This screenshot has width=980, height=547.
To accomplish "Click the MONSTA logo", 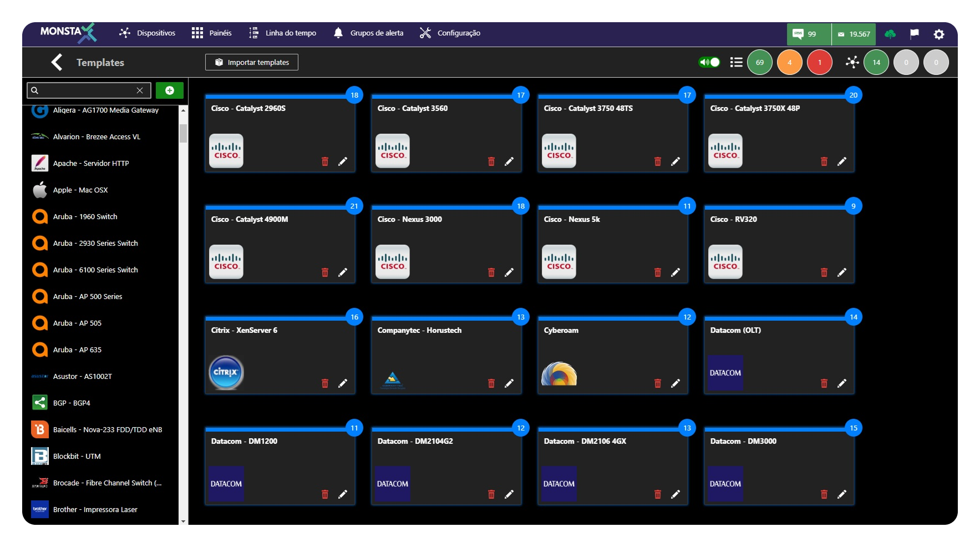I will [68, 33].
